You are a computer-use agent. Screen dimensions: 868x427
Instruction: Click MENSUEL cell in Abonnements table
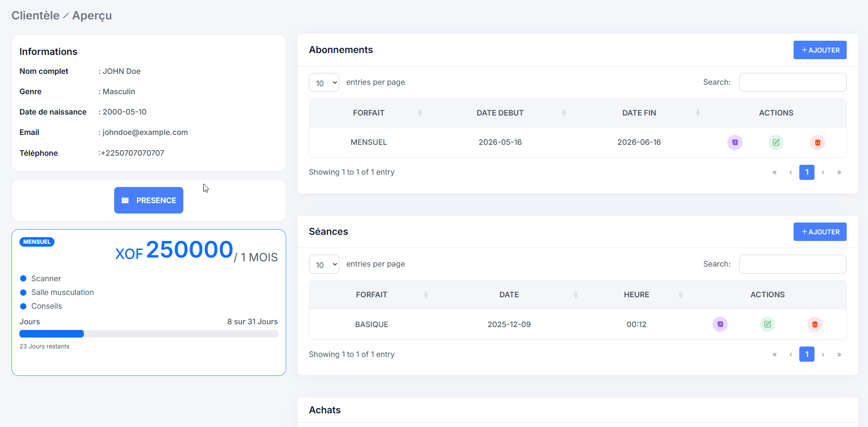[x=369, y=142]
